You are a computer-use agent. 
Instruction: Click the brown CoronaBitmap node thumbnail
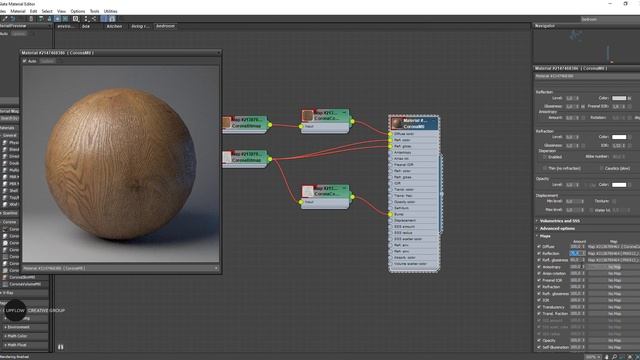227,122
